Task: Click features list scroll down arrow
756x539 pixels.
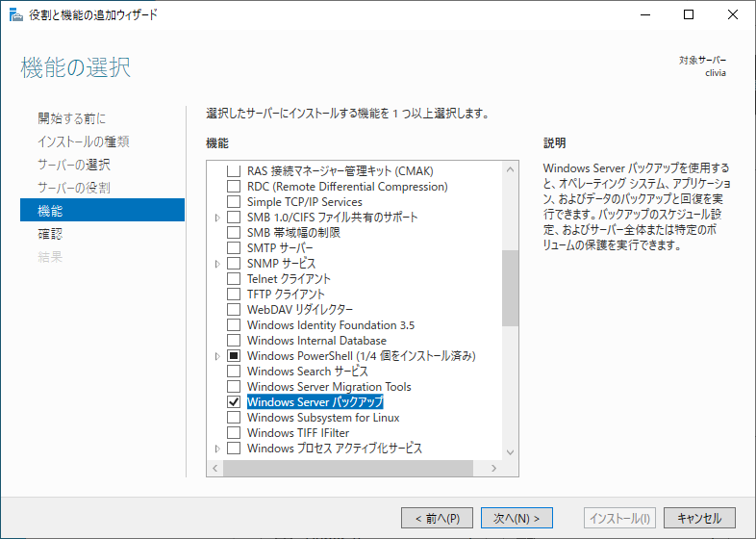Action: [x=510, y=452]
